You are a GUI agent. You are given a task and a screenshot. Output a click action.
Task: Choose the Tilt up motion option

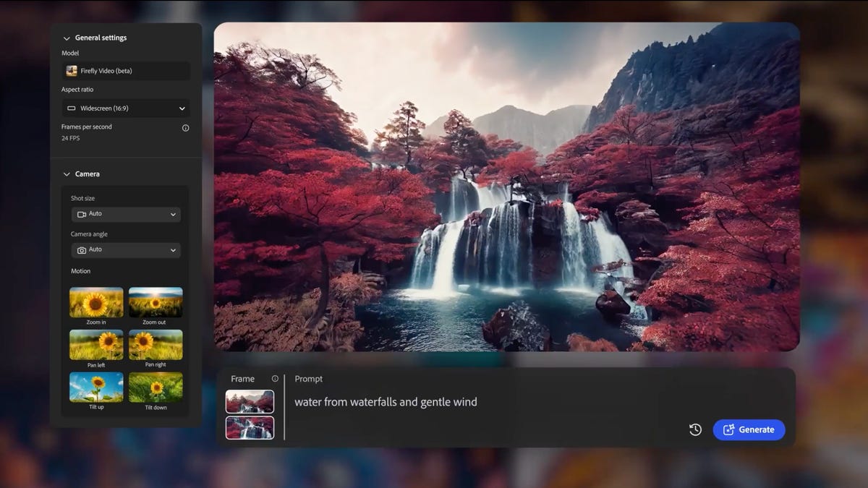pos(95,387)
